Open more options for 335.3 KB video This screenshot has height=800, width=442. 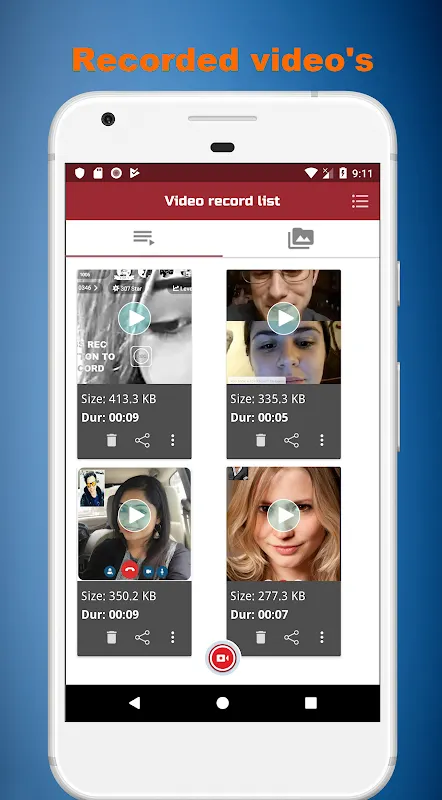click(322, 440)
